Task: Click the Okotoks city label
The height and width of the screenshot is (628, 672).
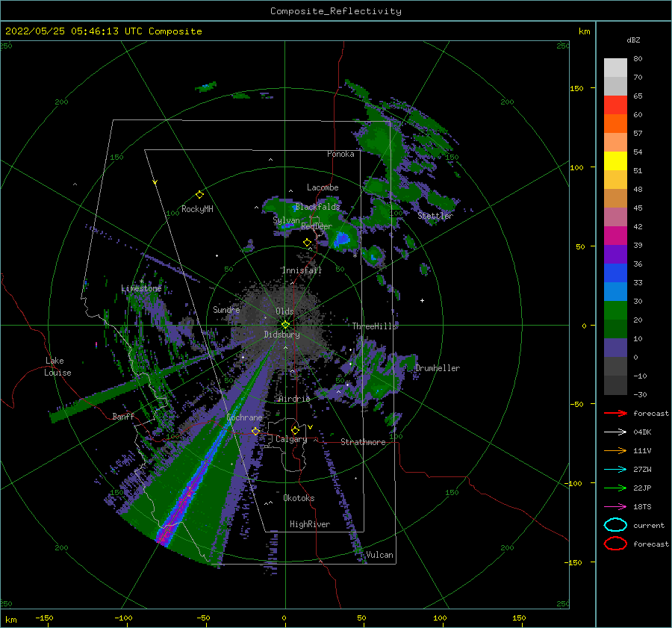Action: click(x=299, y=498)
